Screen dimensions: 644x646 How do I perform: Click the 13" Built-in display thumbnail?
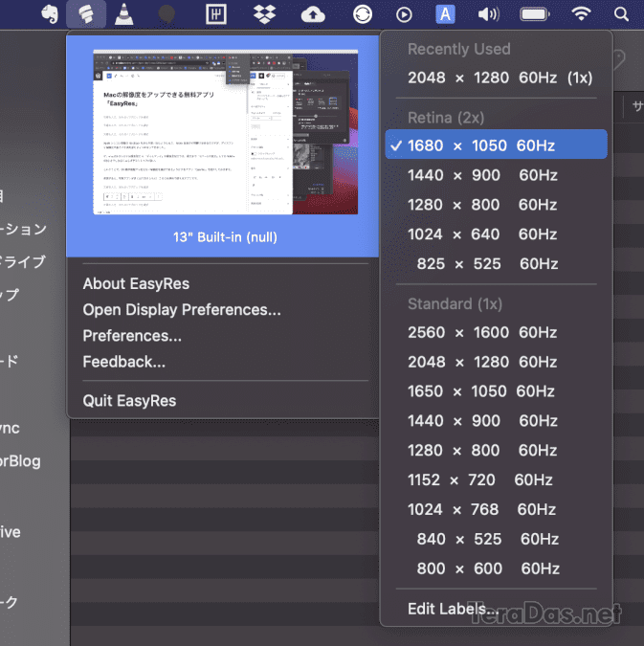pos(226,132)
